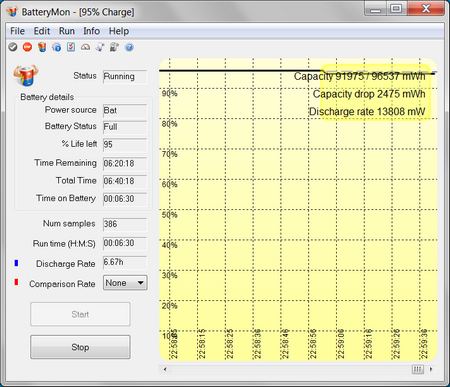Screen dimensions: 450x387
Task: Click the disabled Start button
Action: coord(80,314)
